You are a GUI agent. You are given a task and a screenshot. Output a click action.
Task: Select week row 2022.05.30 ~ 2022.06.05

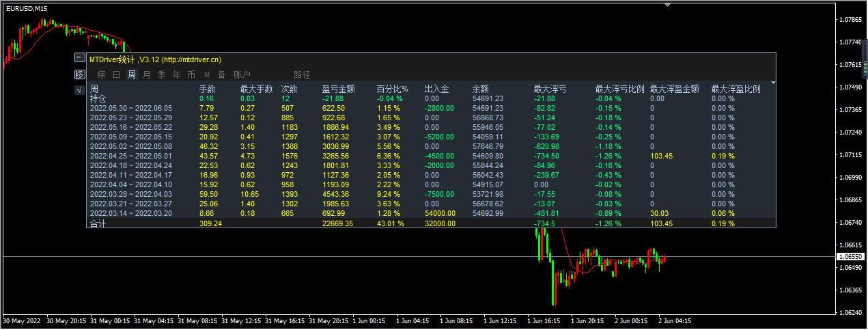tap(131, 108)
